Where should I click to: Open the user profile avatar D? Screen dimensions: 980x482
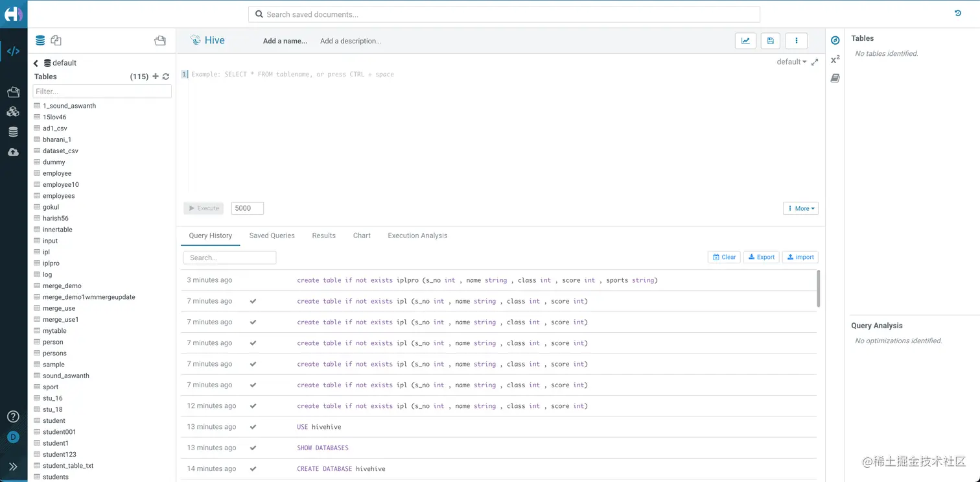[13, 437]
